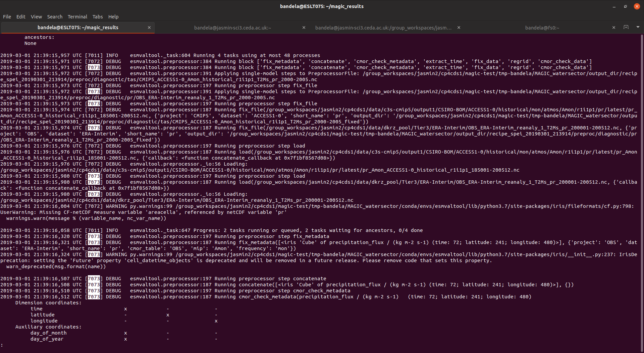Expand the tab list dropdown arrow
The height and width of the screenshot is (353, 644).
638,27
